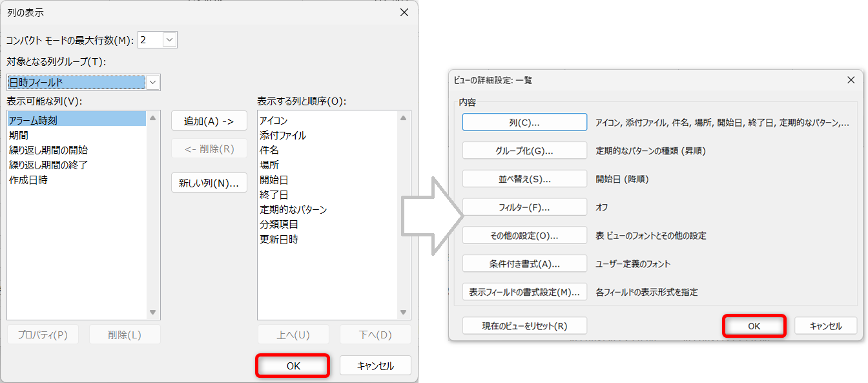Expand the コンパクトモードの最大行数 dropdown
The height and width of the screenshot is (383, 868).
(169, 40)
